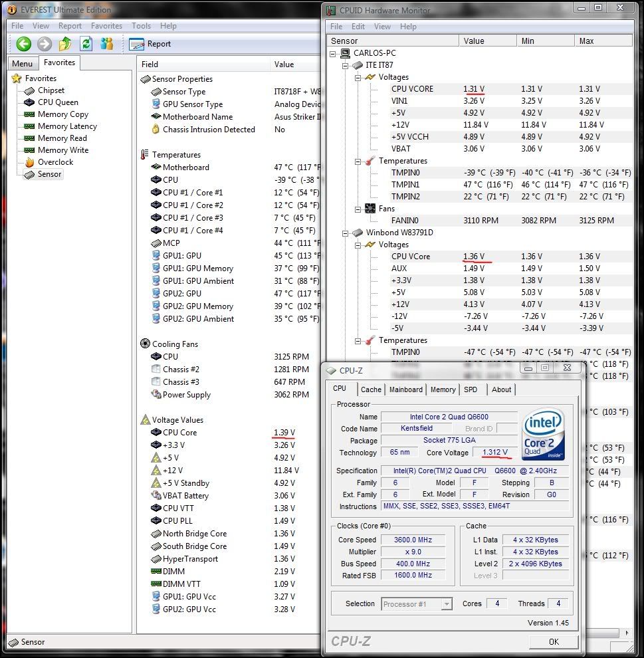The height and width of the screenshot is (658, 644).
Task: Click the Value column header in Hardware Monitor
Action: point(488,41)
